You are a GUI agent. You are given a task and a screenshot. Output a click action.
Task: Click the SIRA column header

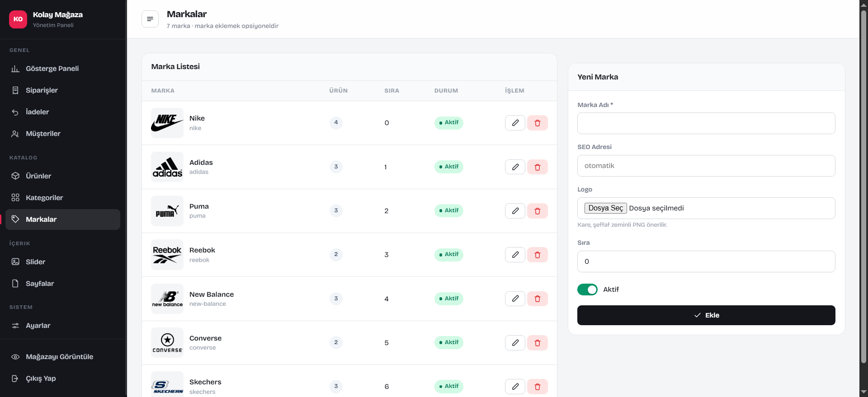pos(392,91)
